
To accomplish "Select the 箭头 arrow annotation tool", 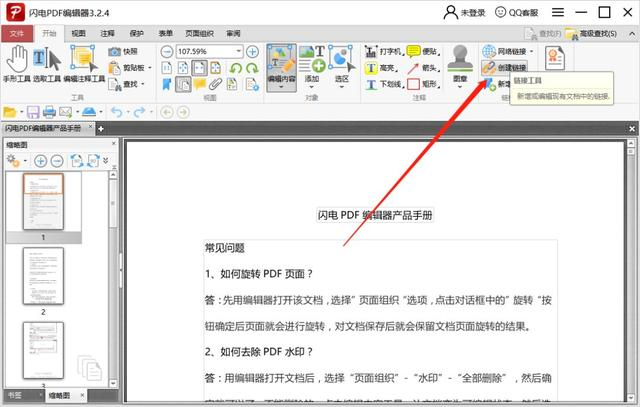I will pyautogui.click(x=423, y=68).
